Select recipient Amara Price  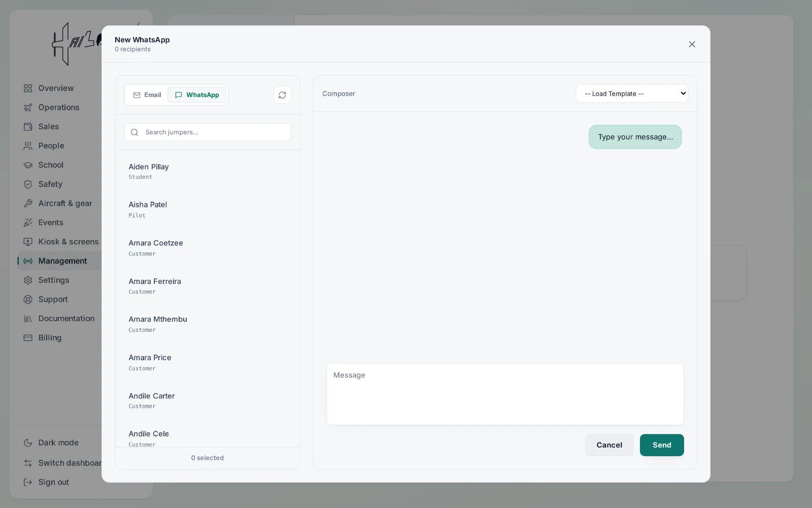tap(208, 363)
